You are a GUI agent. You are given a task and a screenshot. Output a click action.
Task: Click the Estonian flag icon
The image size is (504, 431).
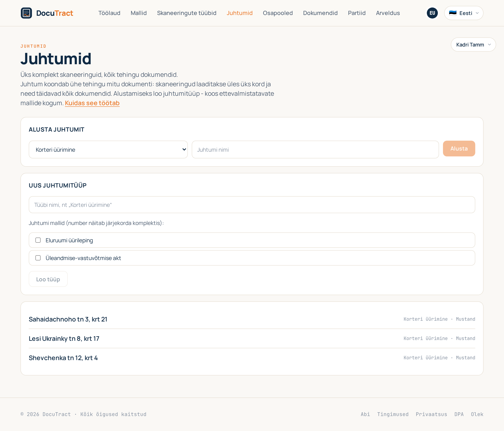453,13
